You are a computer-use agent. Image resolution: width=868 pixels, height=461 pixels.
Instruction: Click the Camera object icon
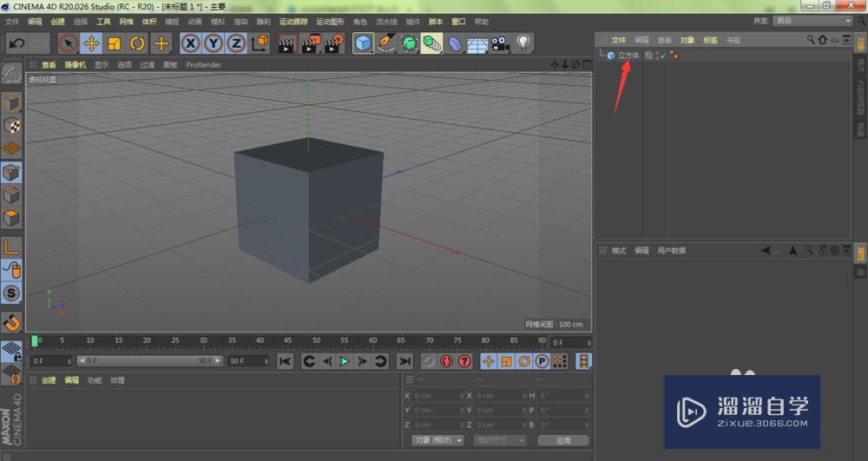click(x=500, y=43)
